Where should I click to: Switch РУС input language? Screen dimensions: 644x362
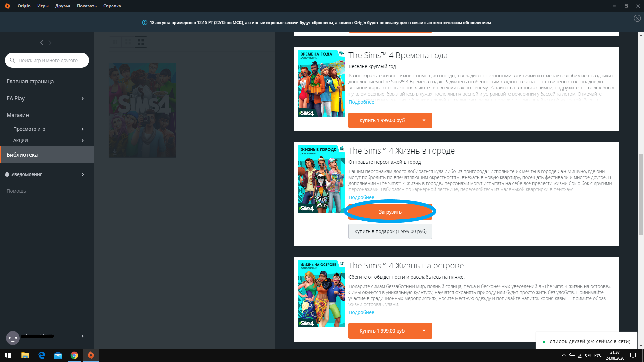coord(598,355)
